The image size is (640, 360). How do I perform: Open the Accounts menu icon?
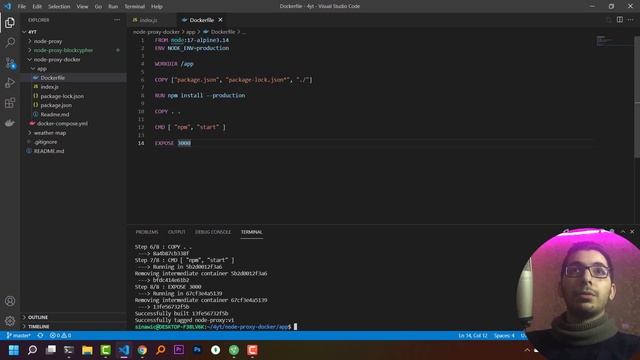click(10, 301)
